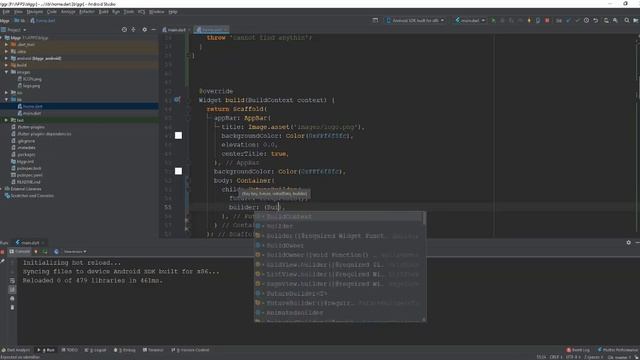This screenshot has width=640, height=360.
Task: Select the Console tab in the Run panel
Action: [20, 252]
